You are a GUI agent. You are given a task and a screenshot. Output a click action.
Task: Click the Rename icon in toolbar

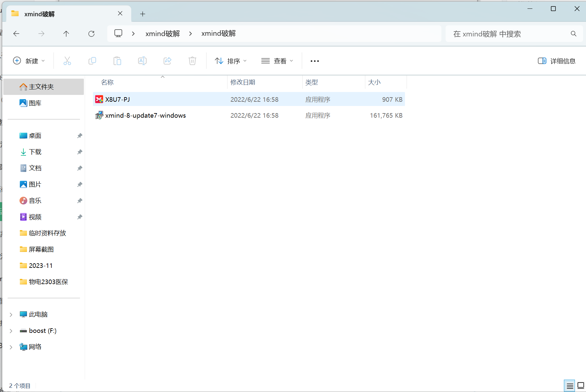point(142,61)
